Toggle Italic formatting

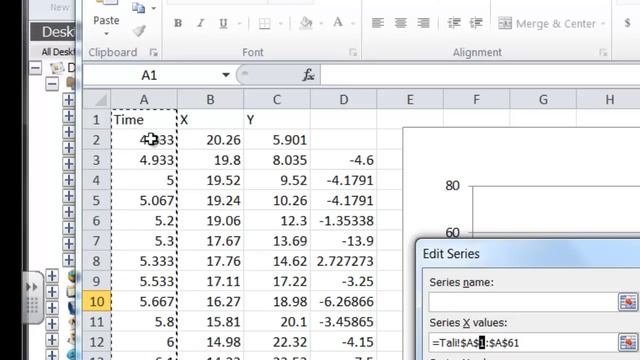point(200,23)
